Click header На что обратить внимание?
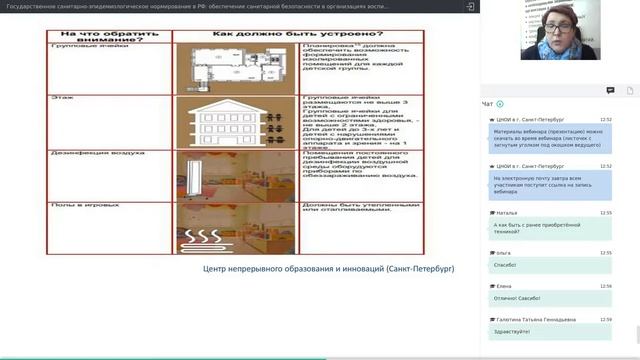 point(109,36)
